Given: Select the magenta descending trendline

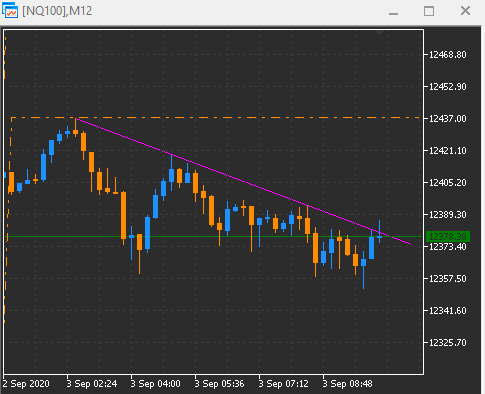Looking at the screenshot, I should [243, 182].
